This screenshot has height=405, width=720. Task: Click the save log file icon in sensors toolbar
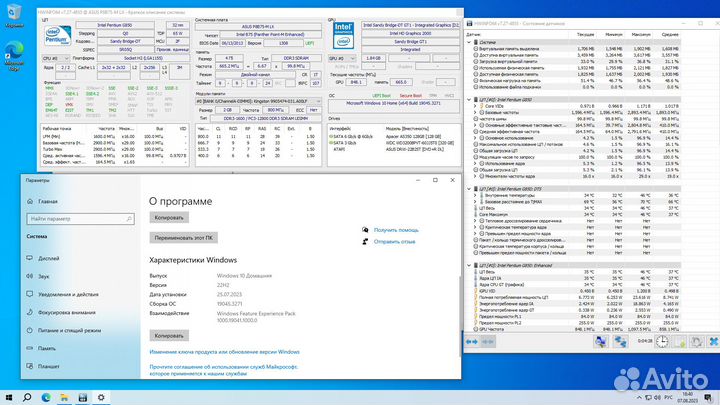pos(680,342)
